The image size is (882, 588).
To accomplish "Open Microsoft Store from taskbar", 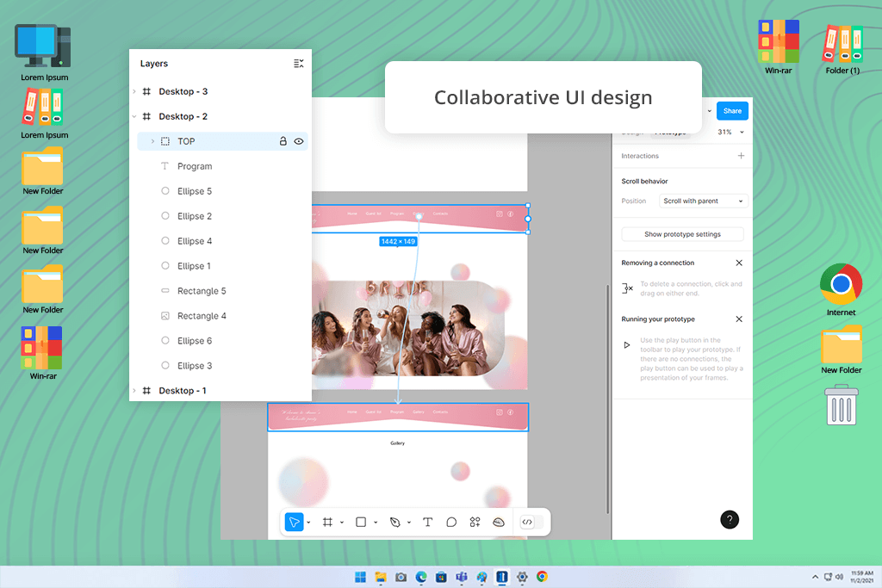I will point(442,577).
